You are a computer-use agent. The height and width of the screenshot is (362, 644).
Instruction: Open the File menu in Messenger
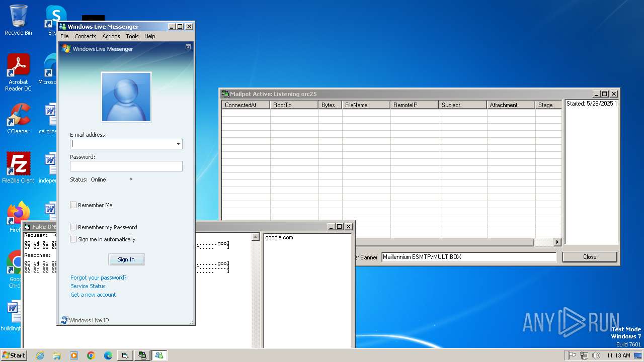point(64,36)
